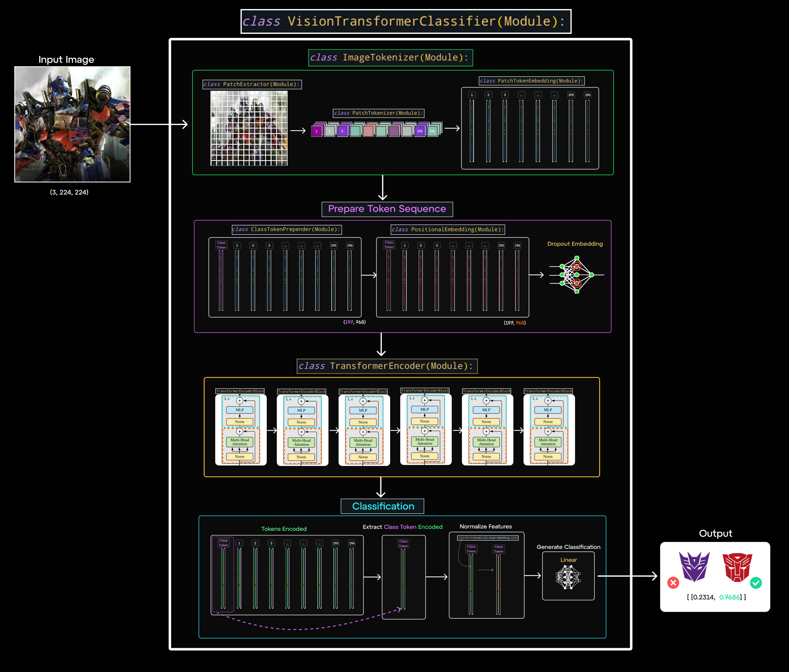Click Class Token under Extract Class Token Encoded
The image size is (789, 672).
[403, 543]
